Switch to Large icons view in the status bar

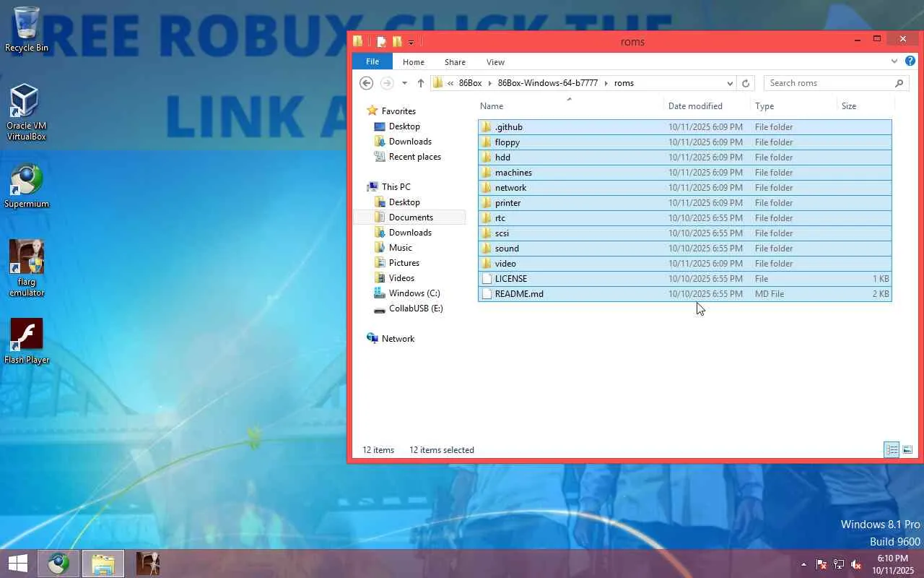(907, 450)
